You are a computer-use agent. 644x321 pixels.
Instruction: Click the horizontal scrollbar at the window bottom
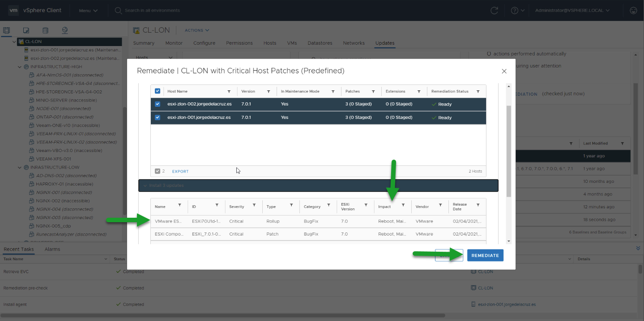tap(223, 316)
